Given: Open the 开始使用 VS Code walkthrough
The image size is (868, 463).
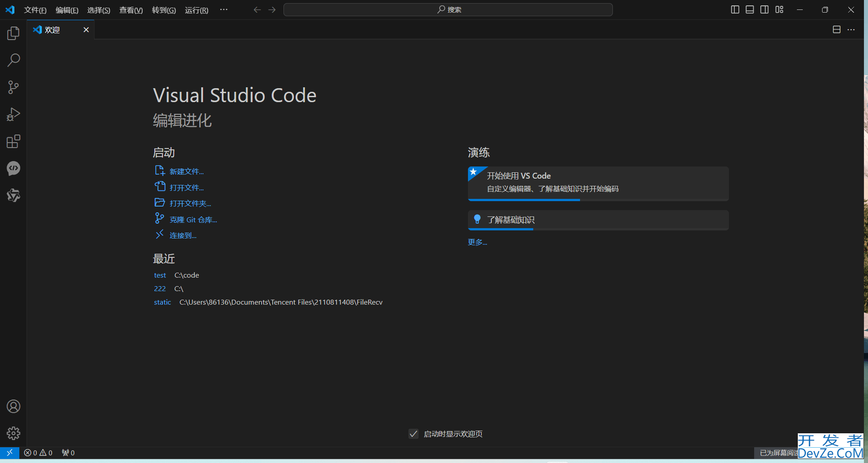Looking at the screenshot, I should pos(598,184).
